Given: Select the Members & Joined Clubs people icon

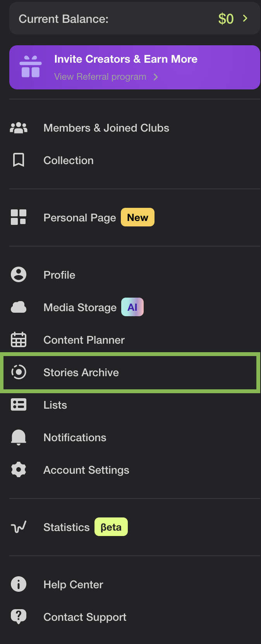Looking at the screenshot, I should click(x=18, y=128).
